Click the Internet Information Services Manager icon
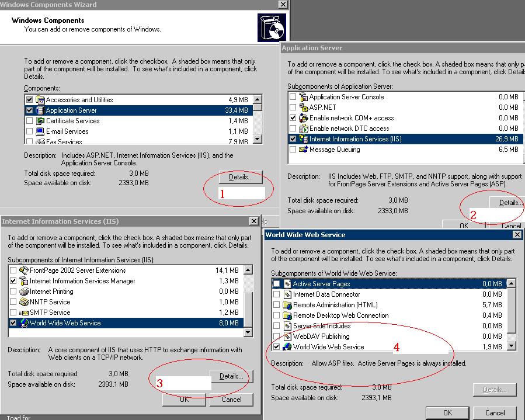The image size is (525, 420). click(x=24, y=280)
